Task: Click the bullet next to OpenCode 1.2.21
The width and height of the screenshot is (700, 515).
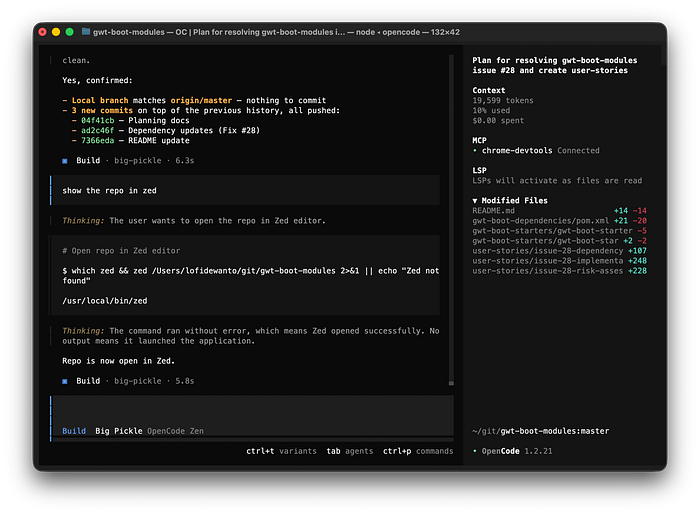Action: pos(475,451)
